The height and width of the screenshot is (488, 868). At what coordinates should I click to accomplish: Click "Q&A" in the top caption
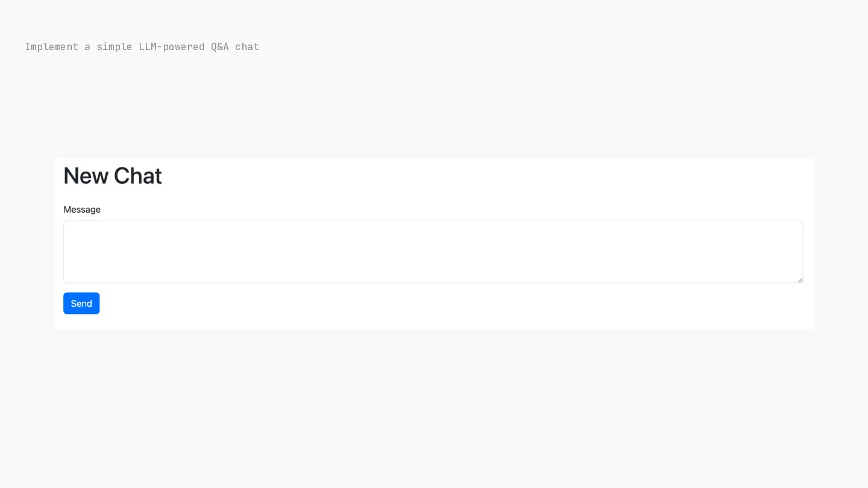tap(220, 46)
